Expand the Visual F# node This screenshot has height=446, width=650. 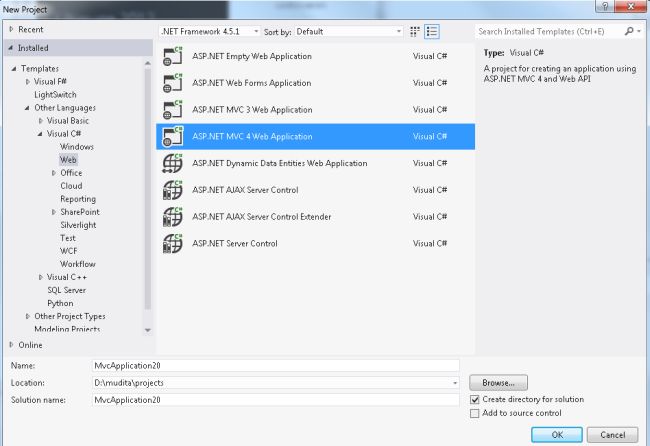27,82
